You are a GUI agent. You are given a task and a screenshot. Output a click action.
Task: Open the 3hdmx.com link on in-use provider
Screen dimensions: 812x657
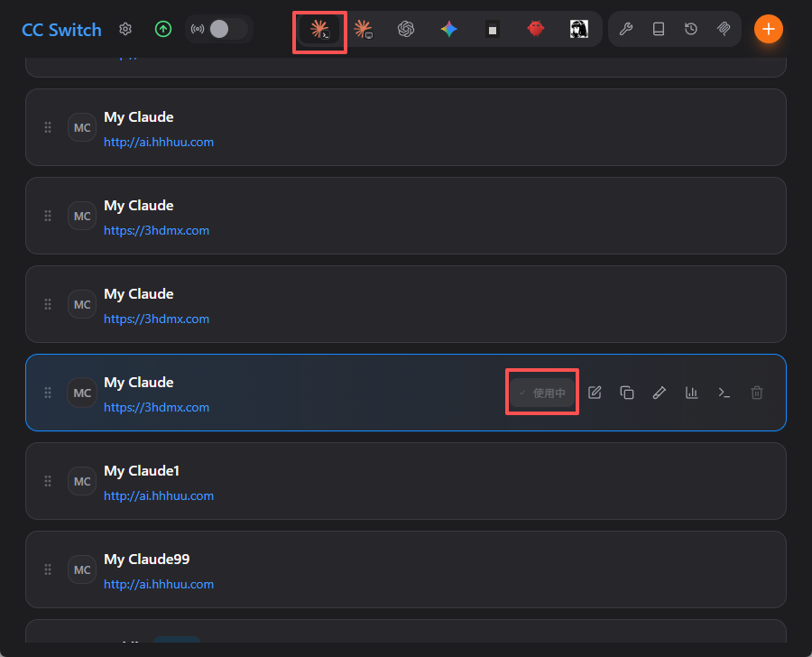pos(156,407)
